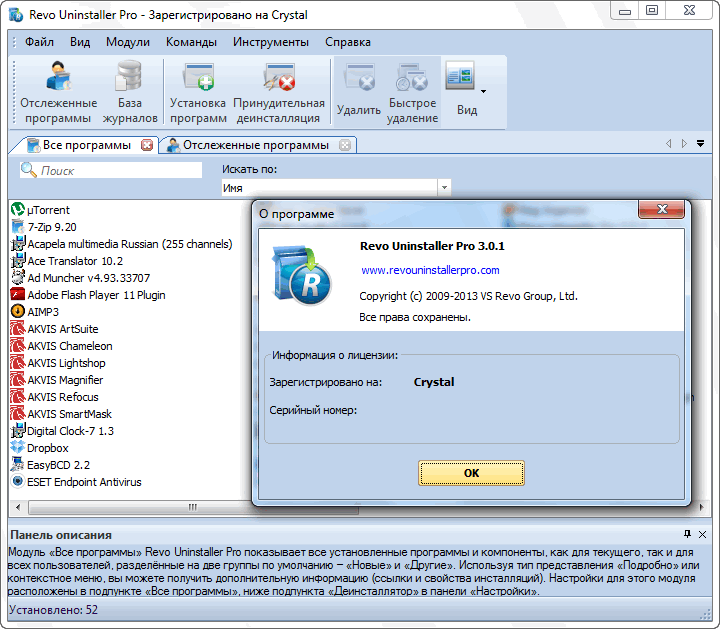Viewport: 720px width, 629px height.
Task: Switch to the Отслеженные программы tab
Action: (255, 145)
